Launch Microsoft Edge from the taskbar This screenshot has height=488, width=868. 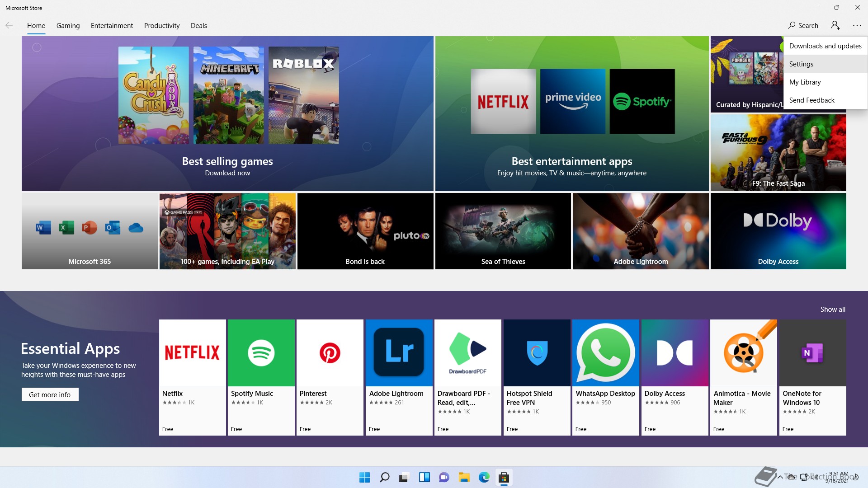point(484,477)
